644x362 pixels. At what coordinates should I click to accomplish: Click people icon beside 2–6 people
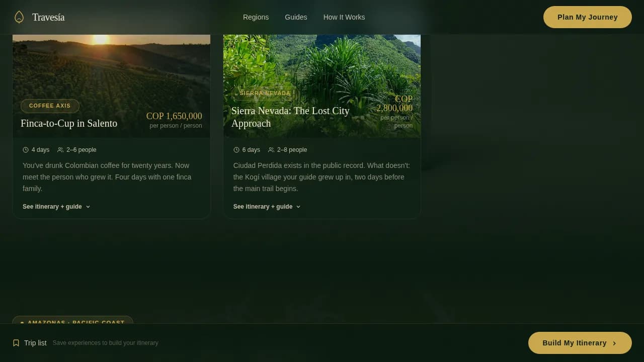(60, 150)
